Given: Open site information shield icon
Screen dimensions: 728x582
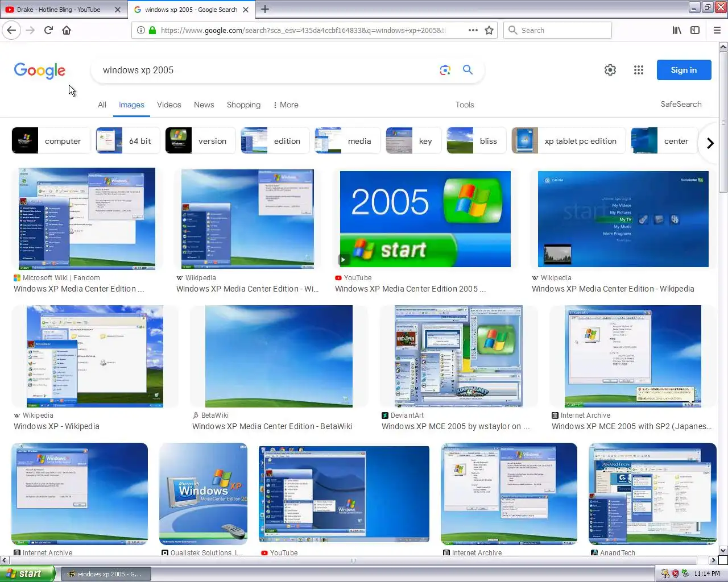Looking at the screenshot, I should coord(140,30).
